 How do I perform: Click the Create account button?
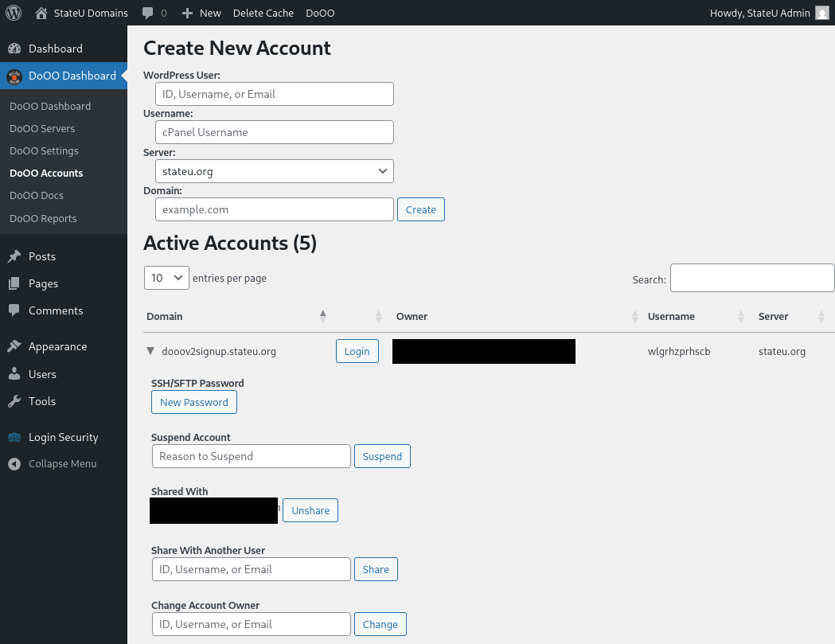pos(421,209)
